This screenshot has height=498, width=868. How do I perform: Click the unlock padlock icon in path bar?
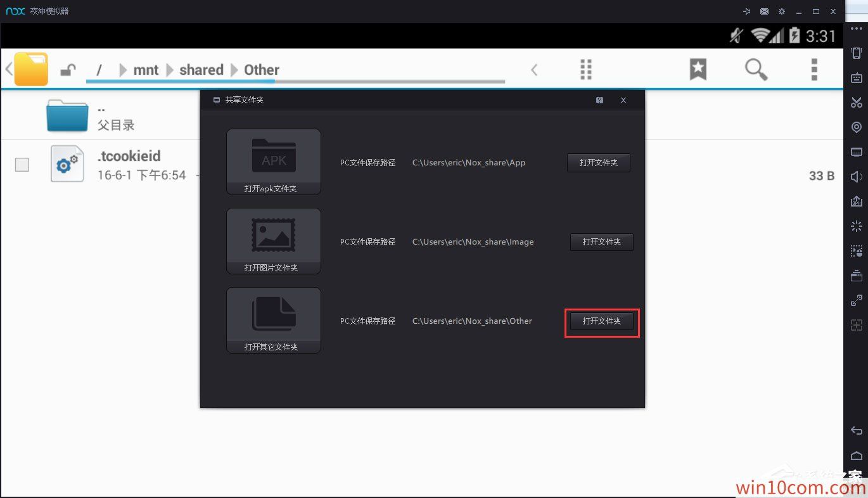click(x=68, y=70)
